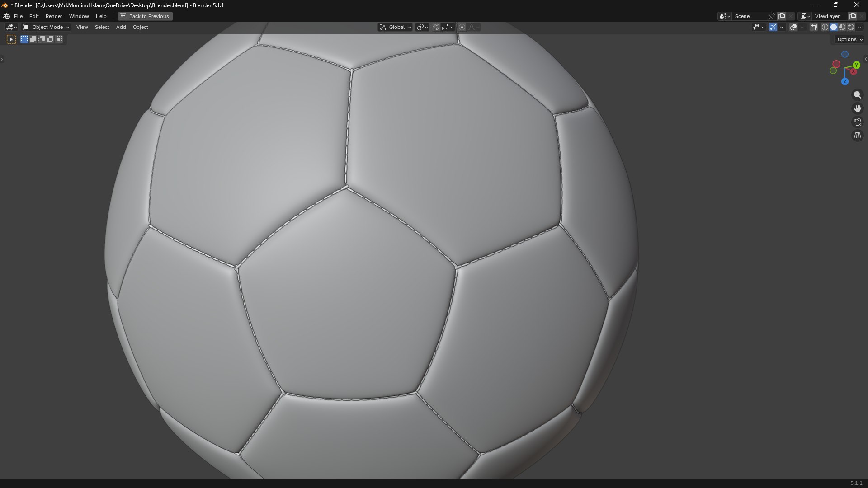Open the viewport Select menu

point(102,27)
